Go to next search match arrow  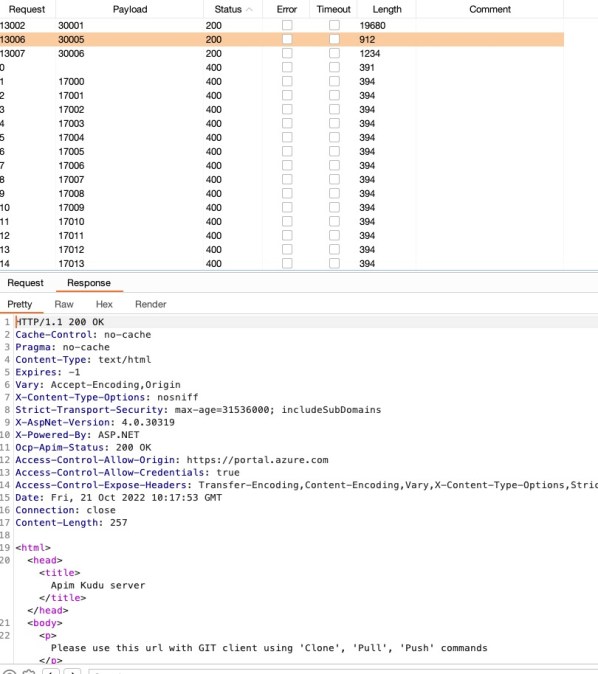tap(72, 672)
